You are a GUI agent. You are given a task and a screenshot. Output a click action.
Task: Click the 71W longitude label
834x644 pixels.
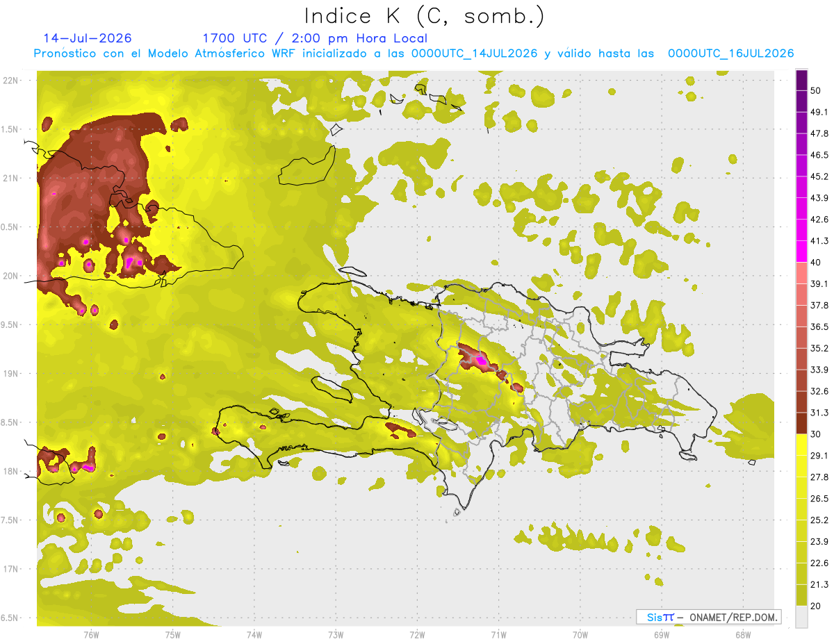pos(498,635)
